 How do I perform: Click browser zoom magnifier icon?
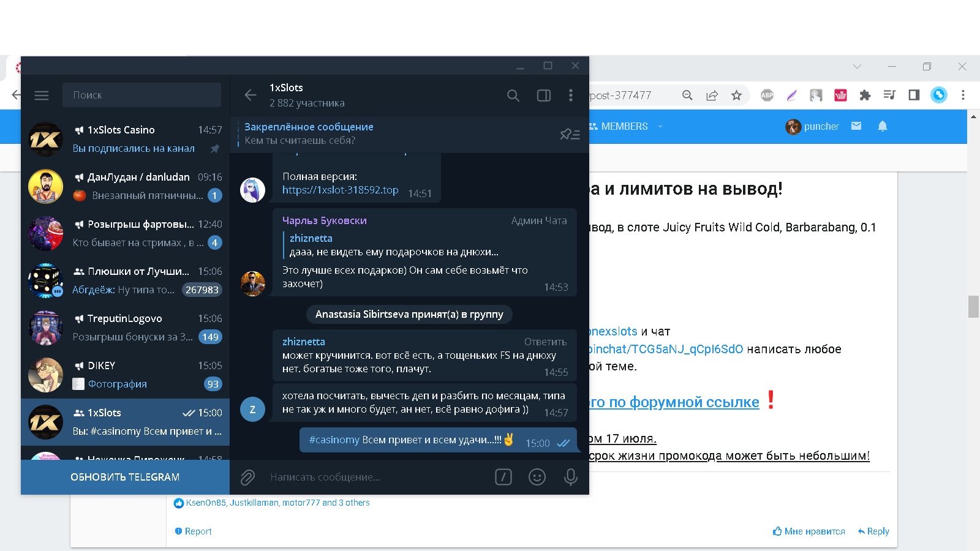[x=687, y=95]
